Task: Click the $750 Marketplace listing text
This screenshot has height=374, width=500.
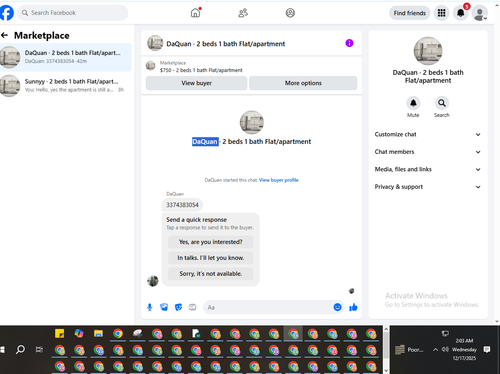Action: tap(201, 70)
